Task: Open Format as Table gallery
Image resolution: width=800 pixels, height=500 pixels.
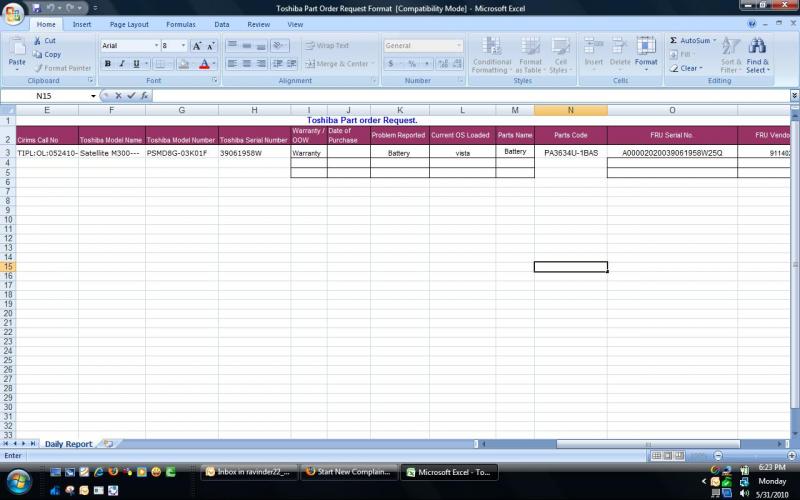Action: 530,55
